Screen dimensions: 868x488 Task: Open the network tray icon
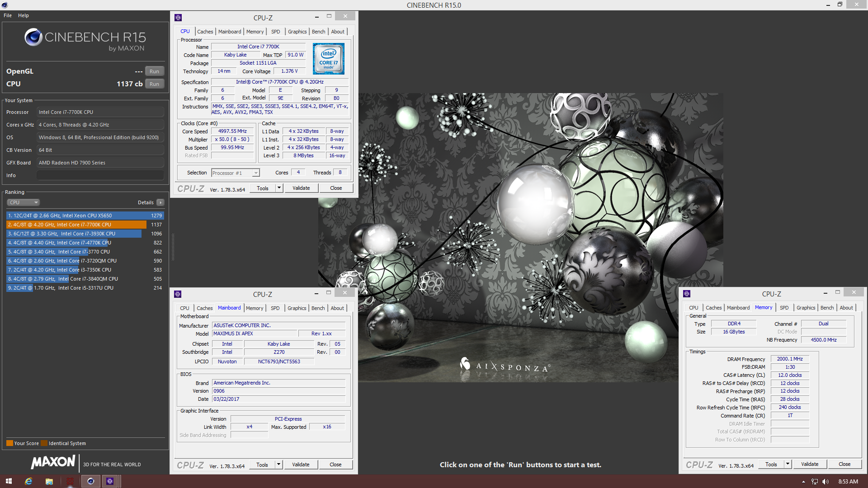pos(815,482)
